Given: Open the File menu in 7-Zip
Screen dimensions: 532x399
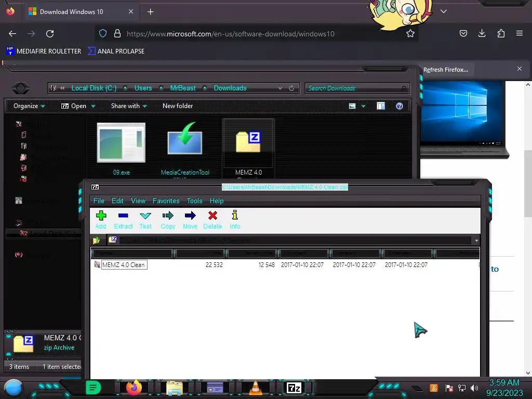Looking at the screenshot, I should point(99,201).
